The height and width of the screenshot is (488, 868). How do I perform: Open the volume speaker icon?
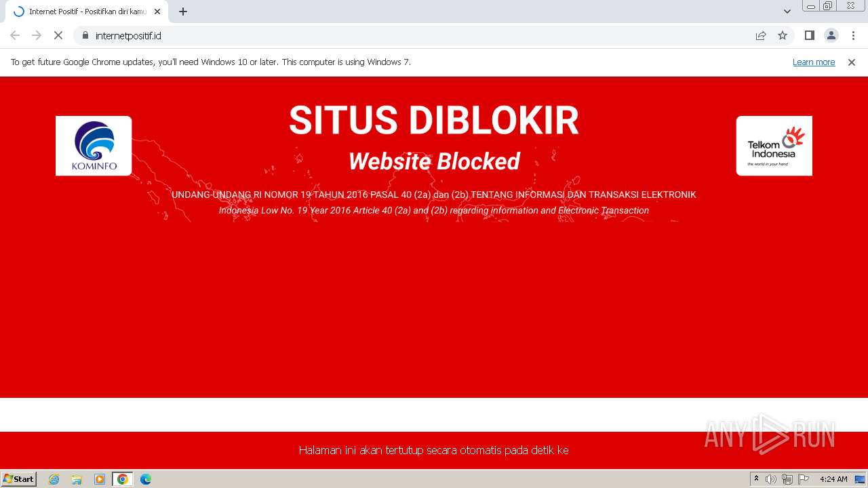point(771,479)
